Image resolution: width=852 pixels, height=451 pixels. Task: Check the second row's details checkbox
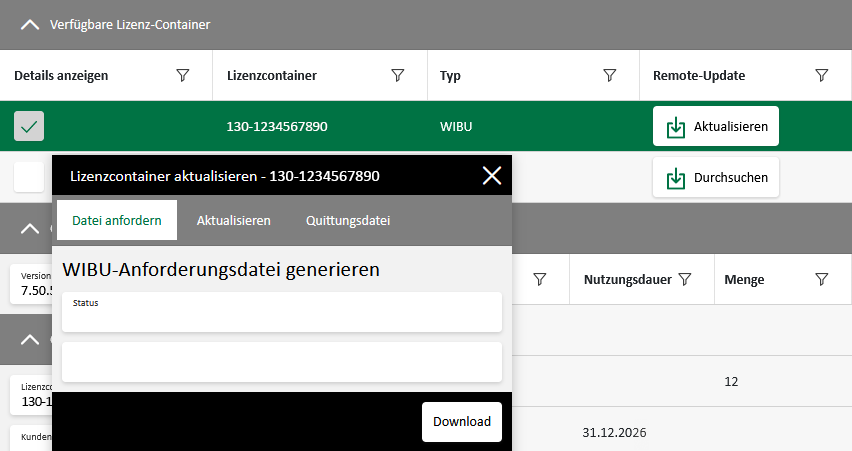pos(29,177)
